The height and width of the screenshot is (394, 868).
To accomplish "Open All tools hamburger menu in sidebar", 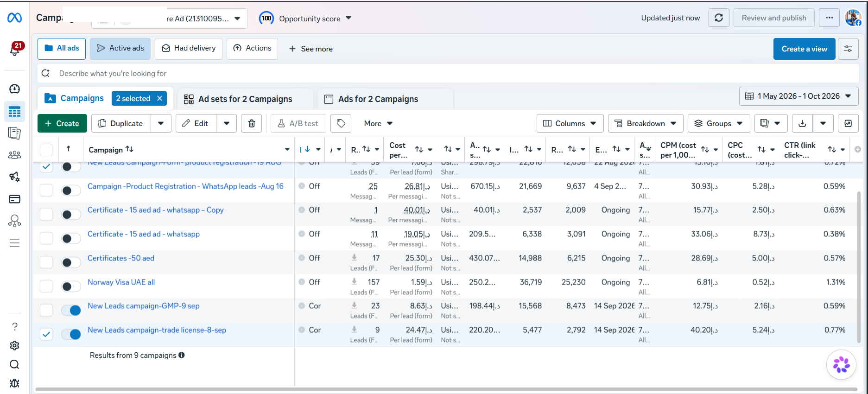I will click(x=14, y=243).
